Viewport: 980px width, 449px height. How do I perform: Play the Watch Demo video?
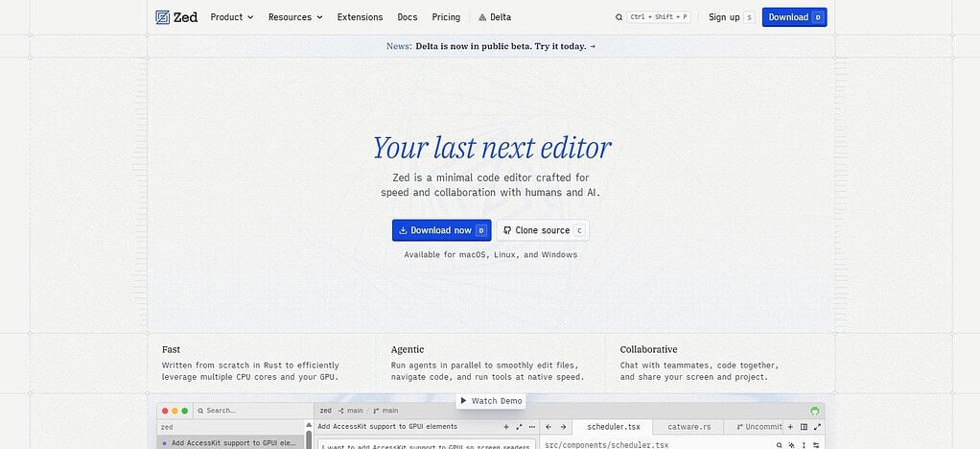click(491, 401)
